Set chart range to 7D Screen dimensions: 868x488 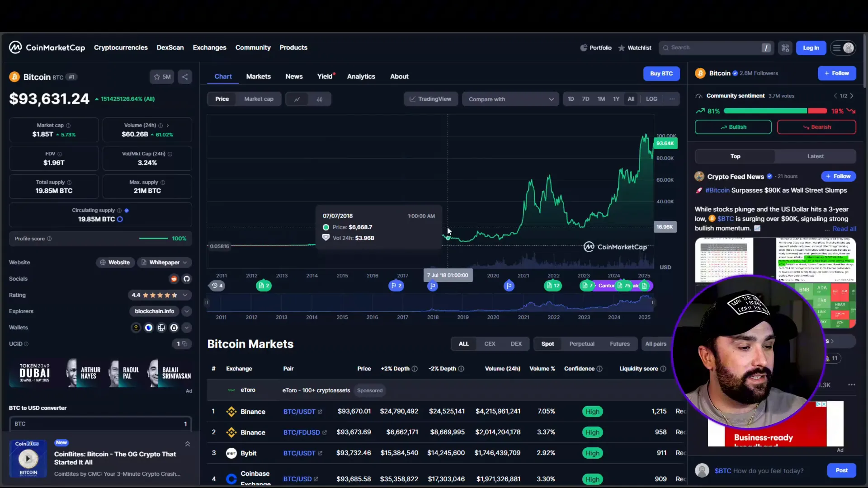pos(585,99)
